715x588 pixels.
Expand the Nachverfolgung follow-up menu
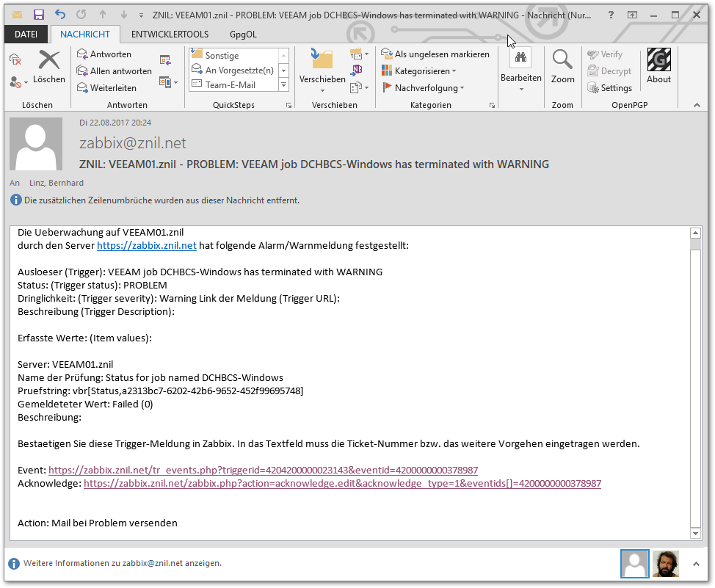click(x=424, y=88)
